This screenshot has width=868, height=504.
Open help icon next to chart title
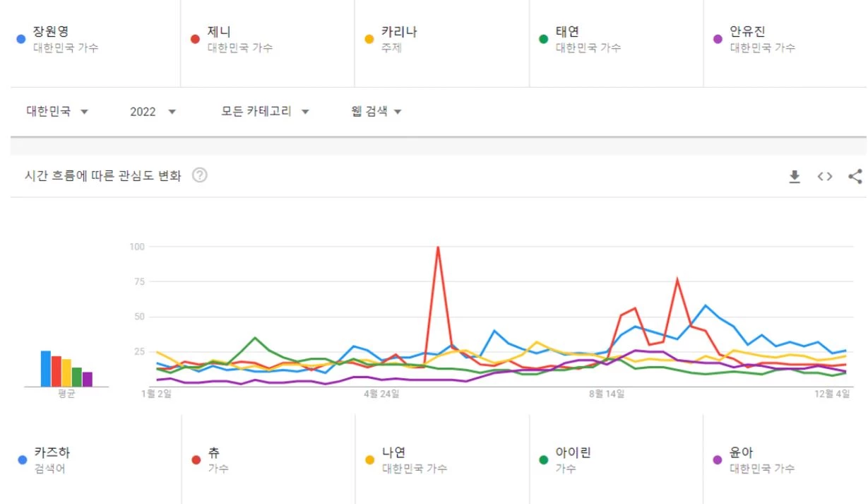[x=200, y=176]
